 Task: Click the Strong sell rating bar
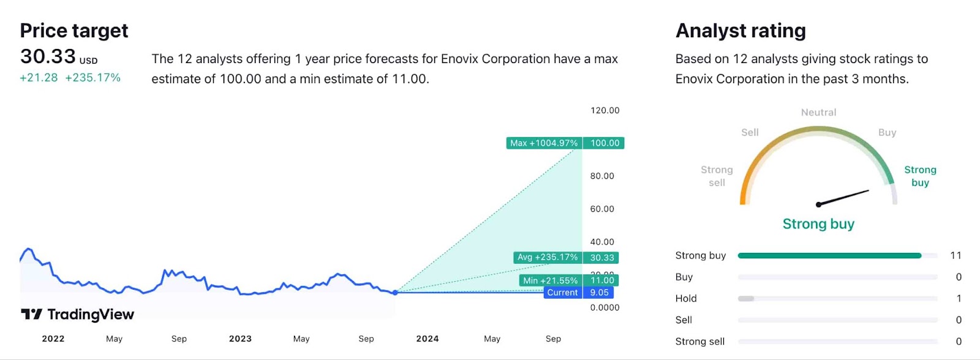tap(837, 342)
